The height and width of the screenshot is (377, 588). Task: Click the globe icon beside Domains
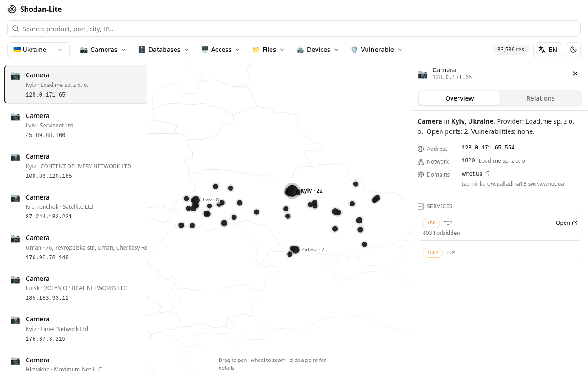click(421, 175)
